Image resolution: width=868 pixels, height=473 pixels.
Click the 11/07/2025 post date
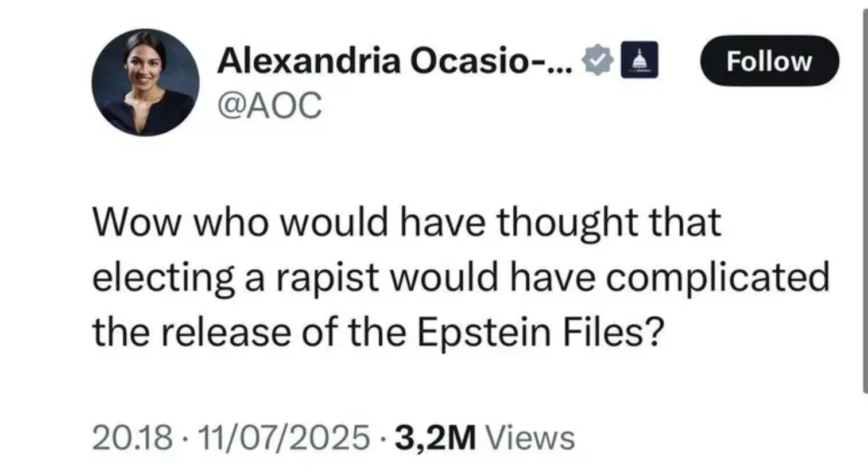tap(284, 438)
